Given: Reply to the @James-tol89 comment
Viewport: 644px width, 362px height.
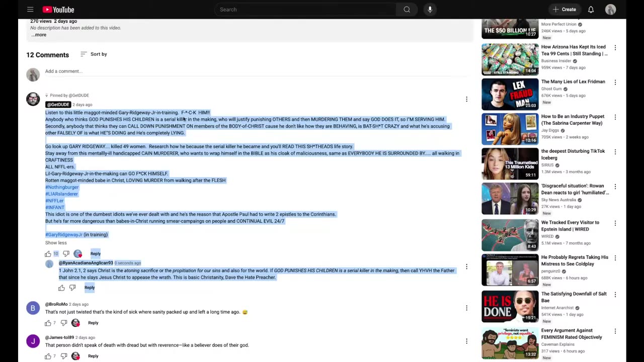Looking at the screenshot, I should (93, 356).
